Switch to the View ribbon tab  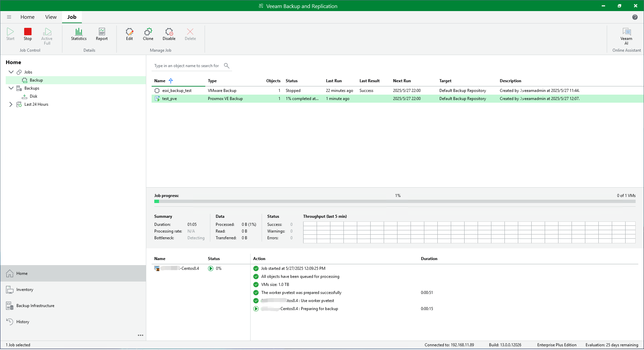coord(51,17)
